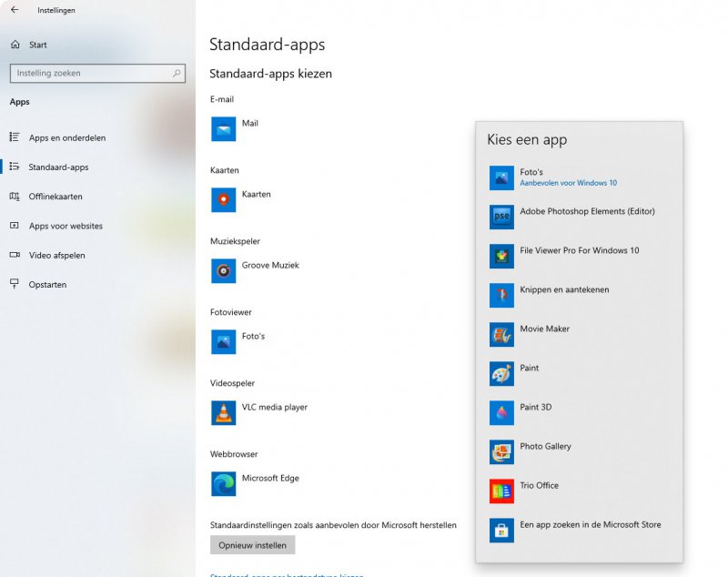Choose the Photo Gallery icon
This screenshot has width=728, height=577.
(501, 452)
